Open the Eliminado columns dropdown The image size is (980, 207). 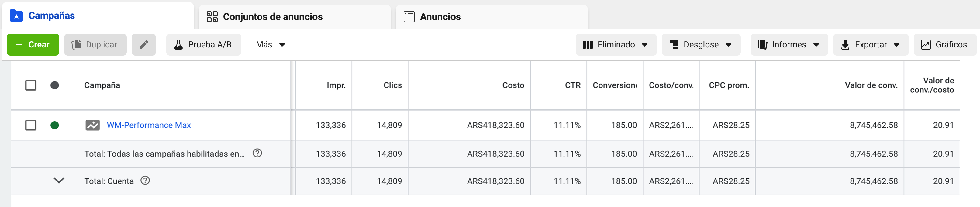point(616,45)
